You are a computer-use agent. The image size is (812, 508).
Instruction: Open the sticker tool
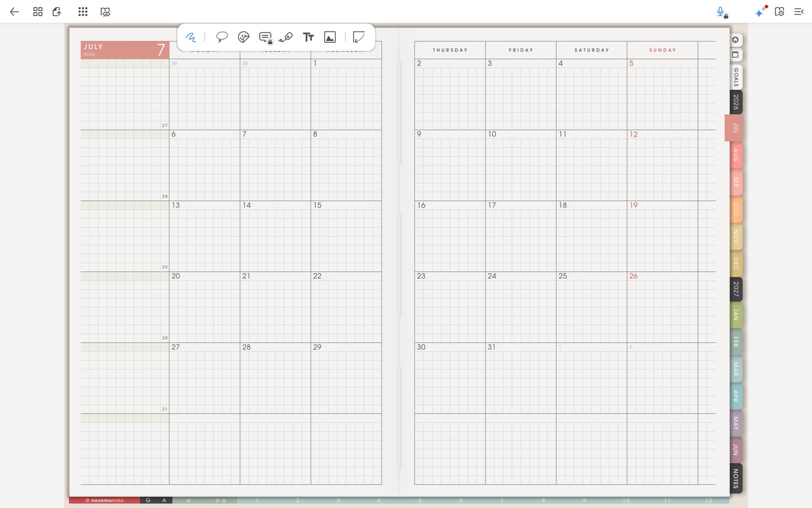pos(244,37)
